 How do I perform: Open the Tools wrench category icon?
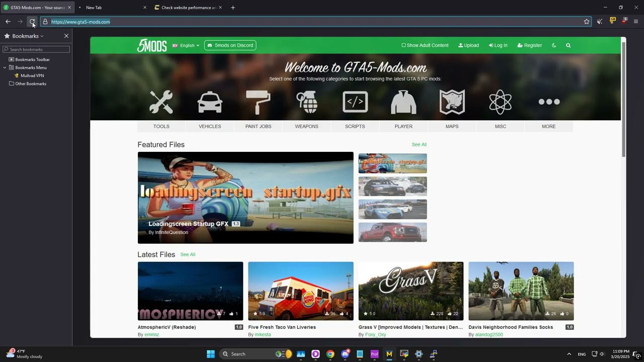click(161, 102)
